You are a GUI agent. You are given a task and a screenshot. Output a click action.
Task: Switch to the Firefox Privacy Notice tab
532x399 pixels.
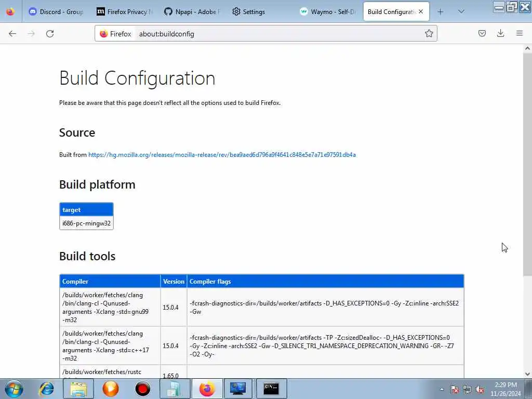point(124,11)
